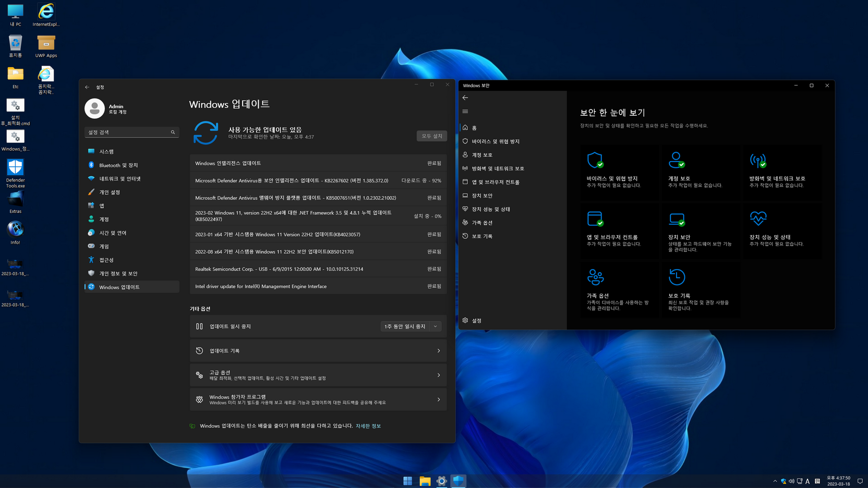
Task: Select Windows 업데이트 in Settings sidebar
Action: pyautogui.click(x=132, y=287)
